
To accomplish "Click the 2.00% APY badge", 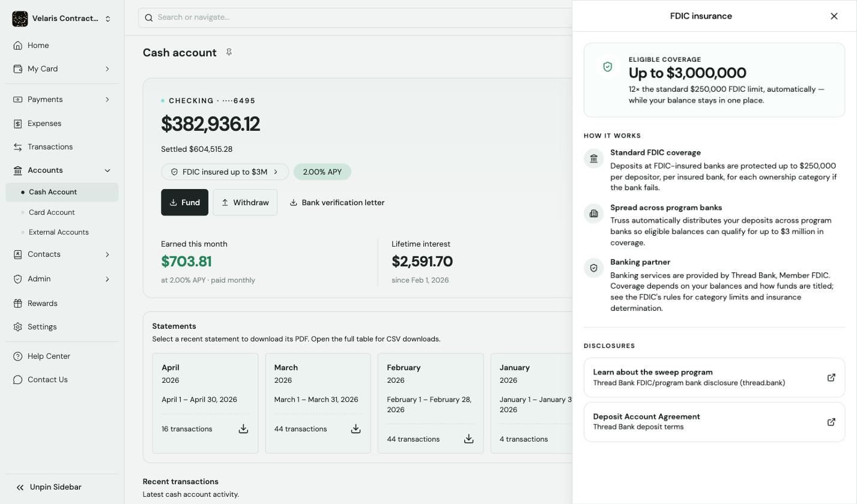I will pyautogui.click(x=323, y=172).
